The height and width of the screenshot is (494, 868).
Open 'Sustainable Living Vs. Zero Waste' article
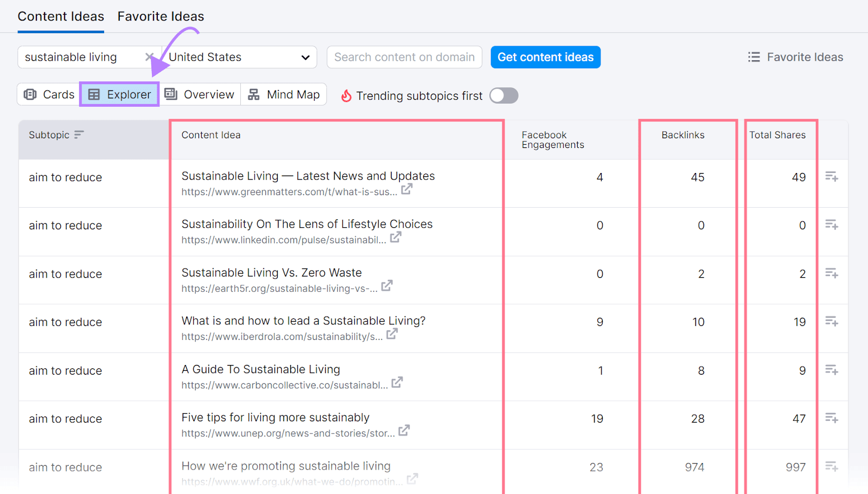(271, 273)
